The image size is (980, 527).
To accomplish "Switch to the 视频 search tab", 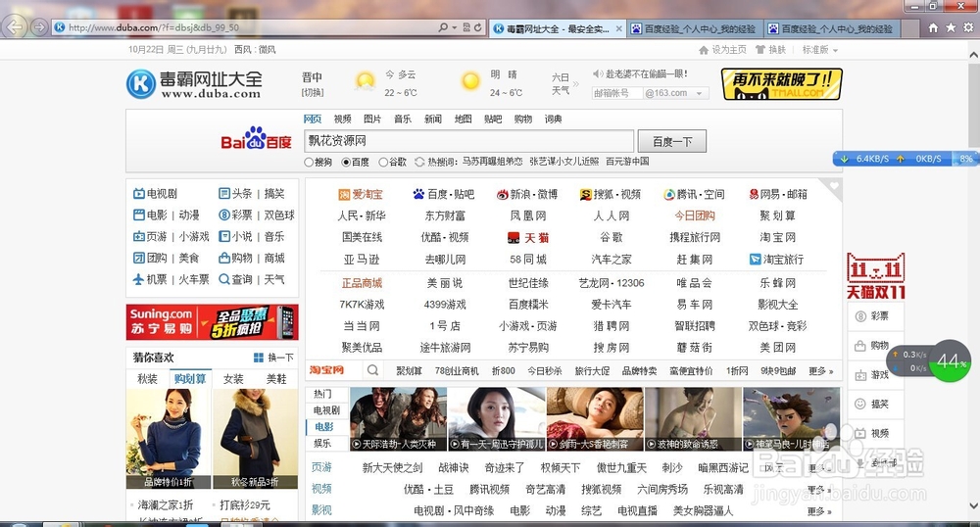I will coord(342,119).
